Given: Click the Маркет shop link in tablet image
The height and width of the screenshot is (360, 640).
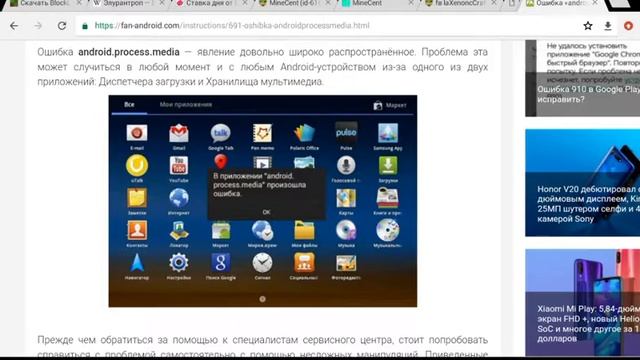Looking at the screenshot, I should 390,105.
